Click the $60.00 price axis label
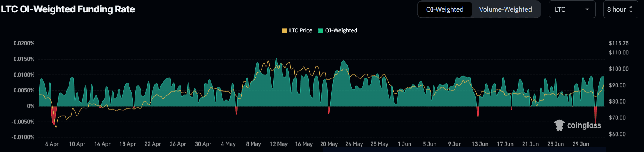The image size is (644, 152). coord(617,134)
